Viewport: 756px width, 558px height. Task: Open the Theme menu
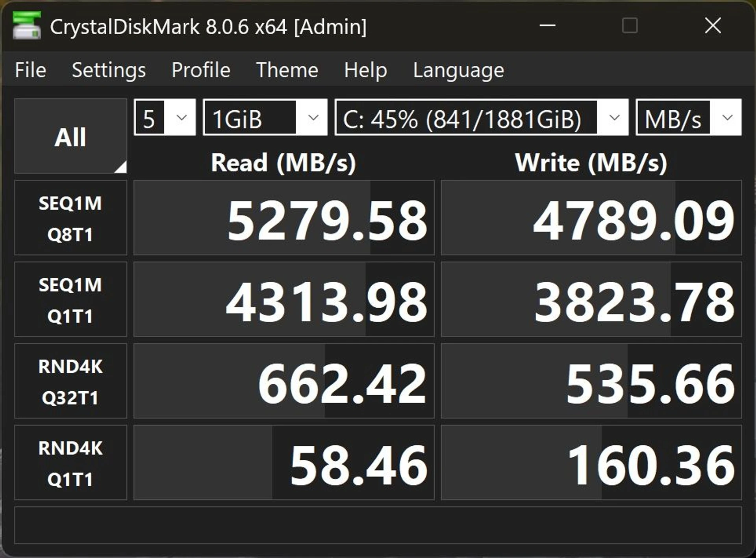287,70
